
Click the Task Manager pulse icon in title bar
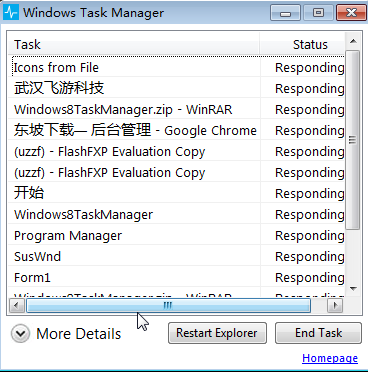[x=11, y=13]
